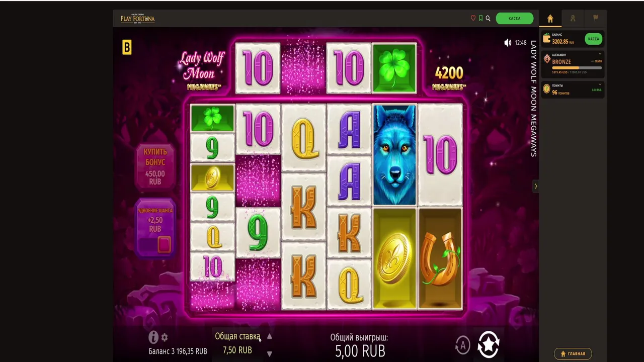Collapse the right sidebar arrow

(x=536, y=187)
